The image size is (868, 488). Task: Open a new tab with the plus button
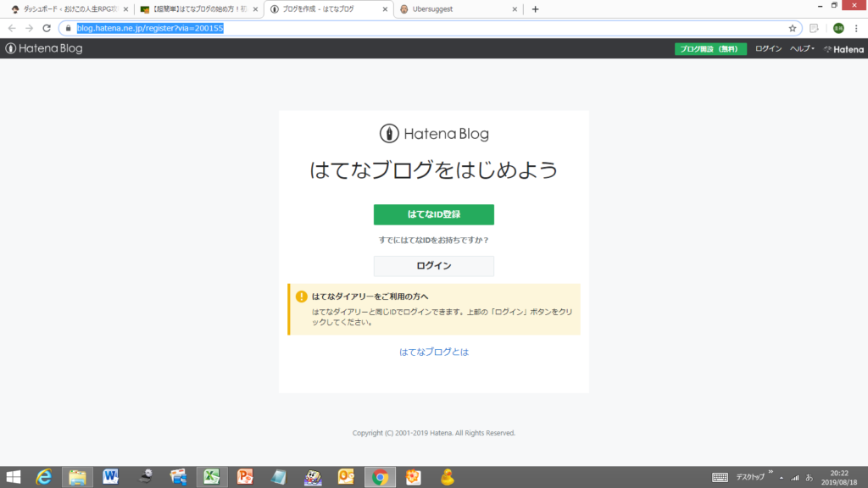[x=536, y=9]
